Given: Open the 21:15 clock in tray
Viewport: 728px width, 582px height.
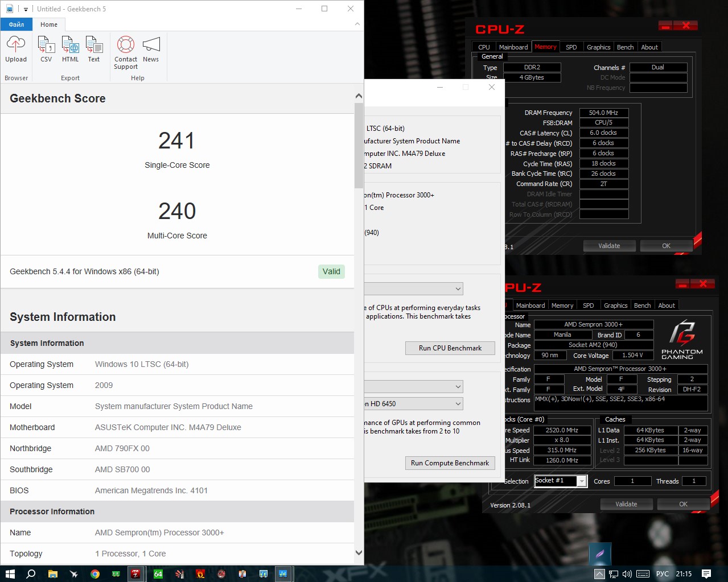Looking at the screenshot, I should click(x=684, y=574).
